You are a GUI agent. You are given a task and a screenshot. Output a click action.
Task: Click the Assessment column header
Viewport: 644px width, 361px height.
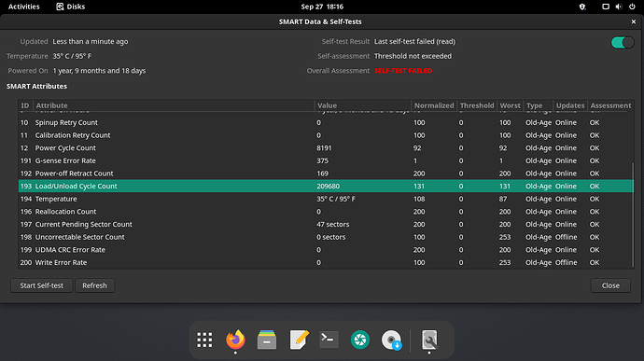(610, 105)
